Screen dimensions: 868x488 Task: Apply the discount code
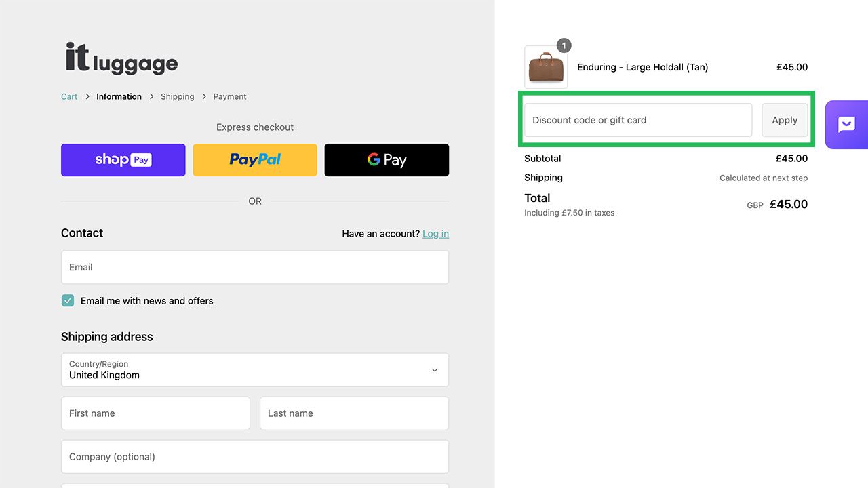pos(785,120)
